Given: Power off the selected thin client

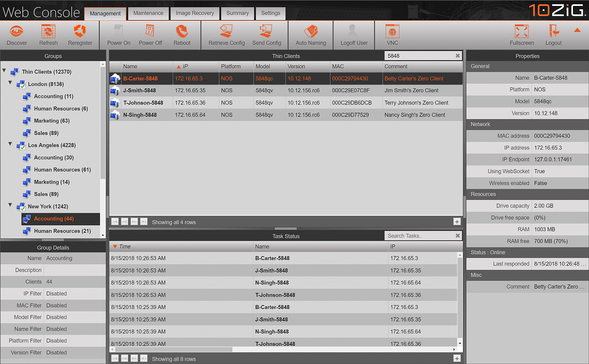Looking at the screenshot, I should click(150, 35).
